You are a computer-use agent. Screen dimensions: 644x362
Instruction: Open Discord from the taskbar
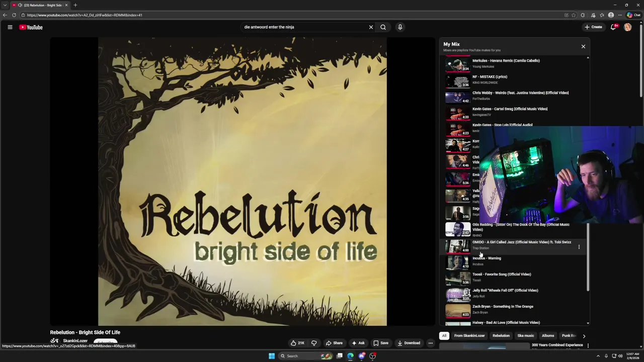pos(362,356)
